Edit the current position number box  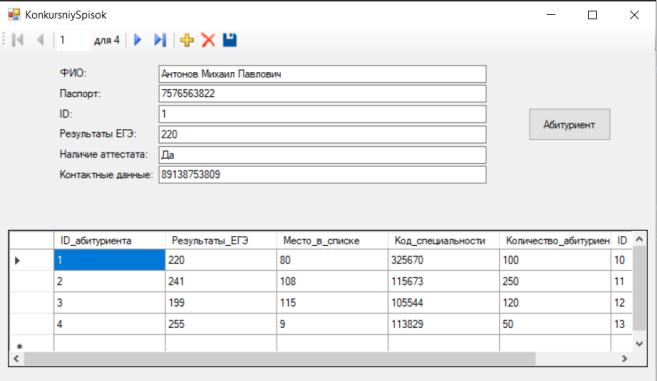[73, 40]
